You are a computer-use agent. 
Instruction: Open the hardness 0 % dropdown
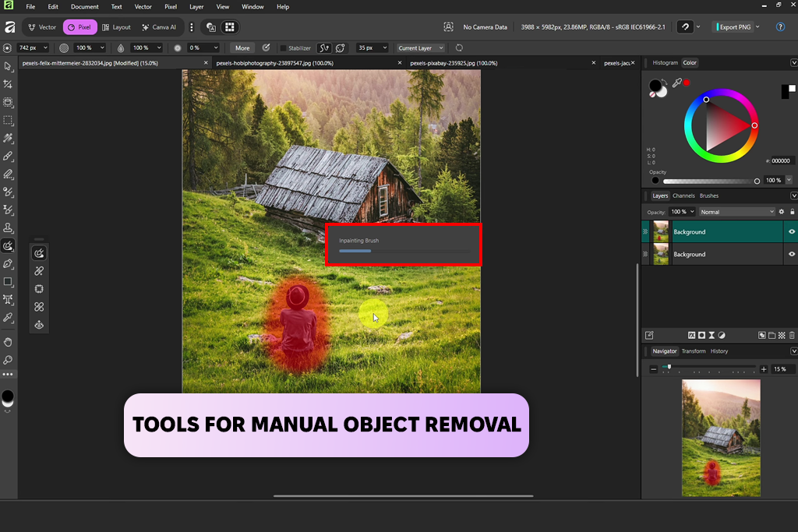[x=216, y=48]
